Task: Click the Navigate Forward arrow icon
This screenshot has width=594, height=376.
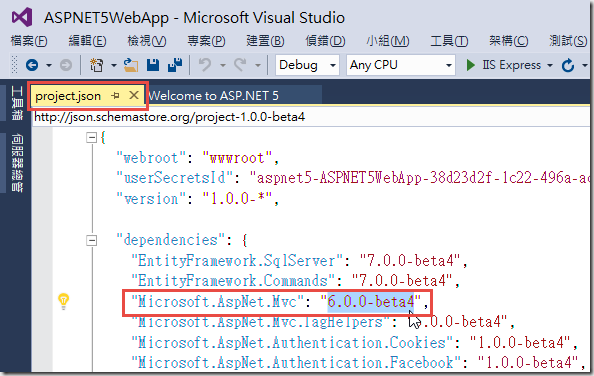Action: (66, 65)
